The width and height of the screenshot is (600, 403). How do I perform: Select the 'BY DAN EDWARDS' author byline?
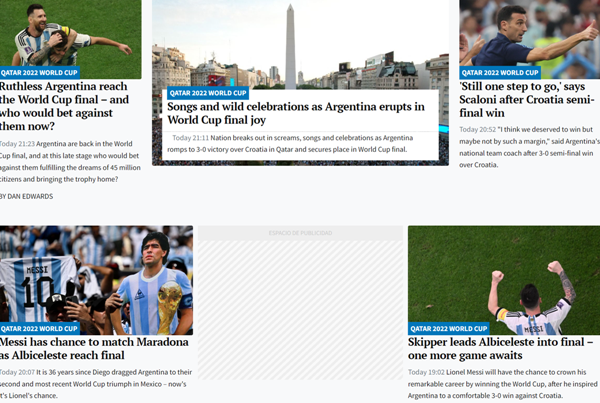pos(27,196)
